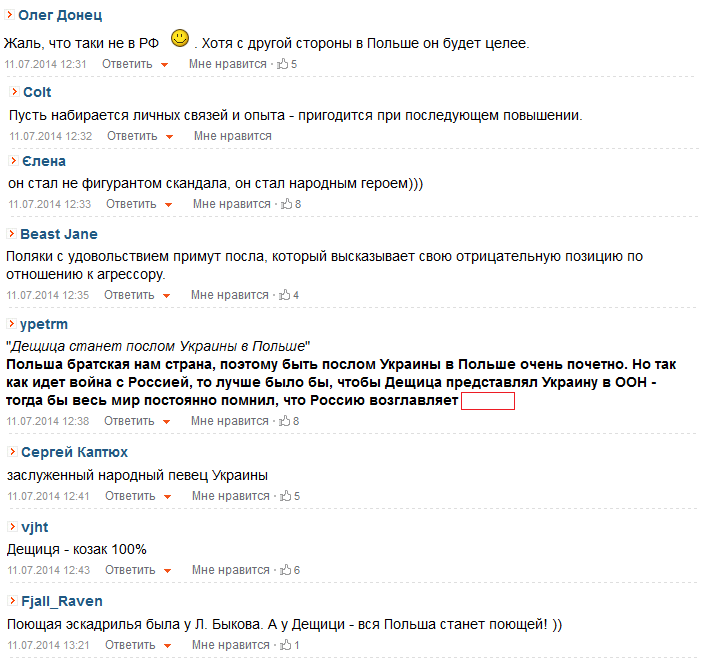714x663 pixels.
Task: Open Сергей Каптюх user profile link
Action: 75,452
